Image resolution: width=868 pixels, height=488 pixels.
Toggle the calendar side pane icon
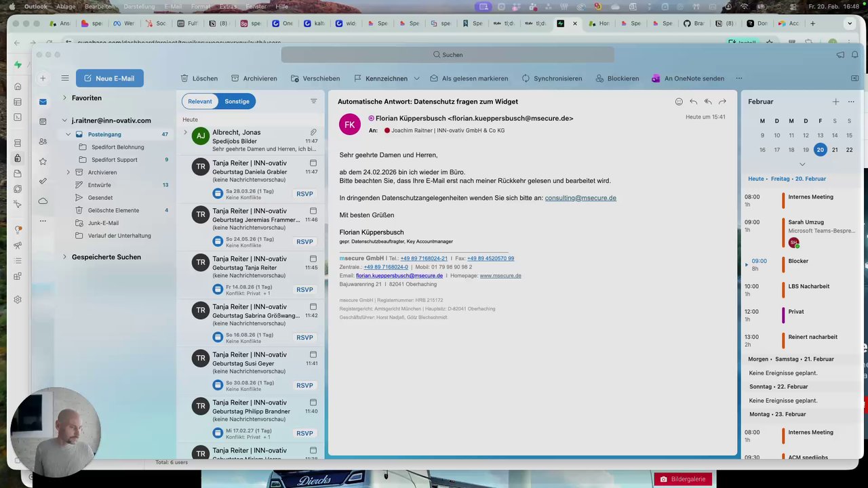coord(854,78)
